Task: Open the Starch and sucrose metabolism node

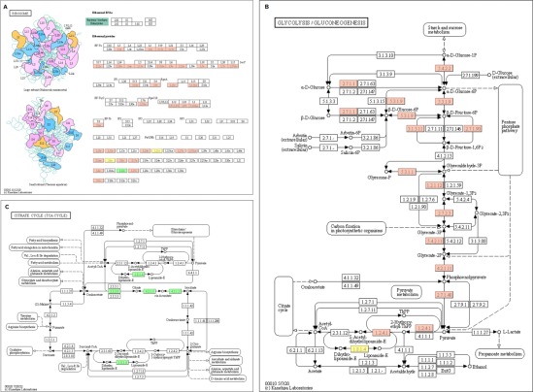Action: click(x=445, y=30)
